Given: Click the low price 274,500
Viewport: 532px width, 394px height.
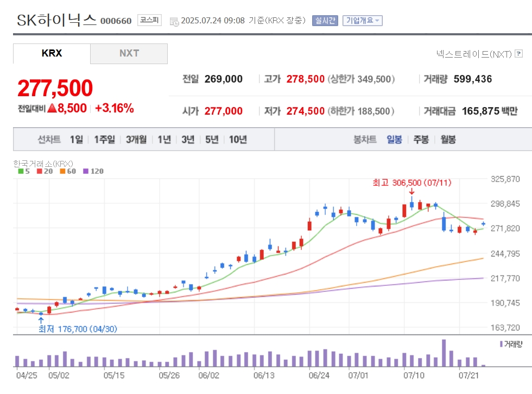Looking at the screenshot, I should [305, 111].
